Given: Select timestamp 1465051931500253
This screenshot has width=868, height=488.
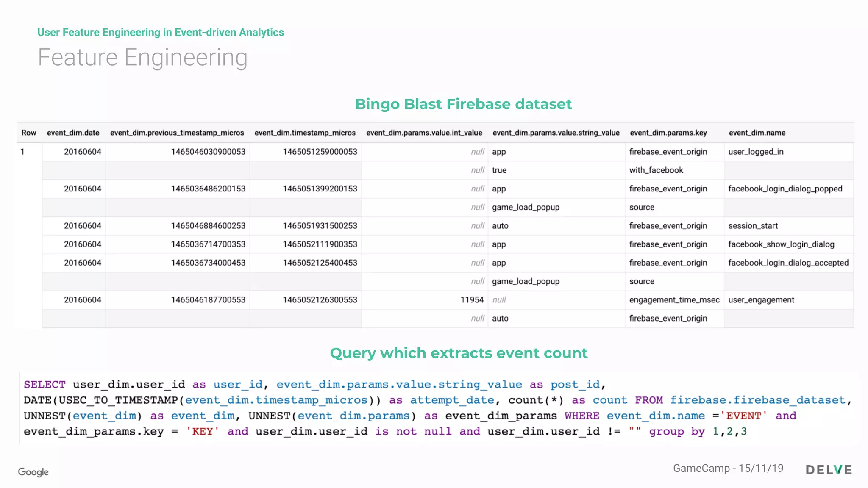Looking at the screenshot, I should click(x=320, y=226).
